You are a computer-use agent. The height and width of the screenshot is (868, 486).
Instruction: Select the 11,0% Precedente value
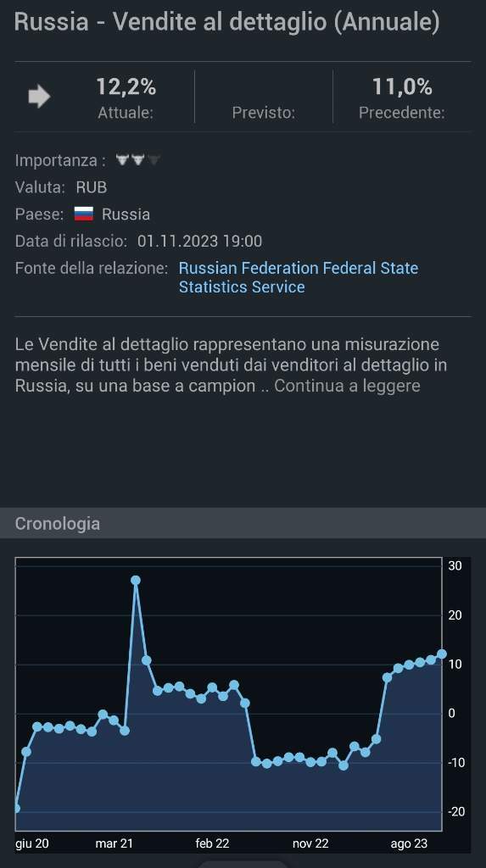click(x=402, y=87)
